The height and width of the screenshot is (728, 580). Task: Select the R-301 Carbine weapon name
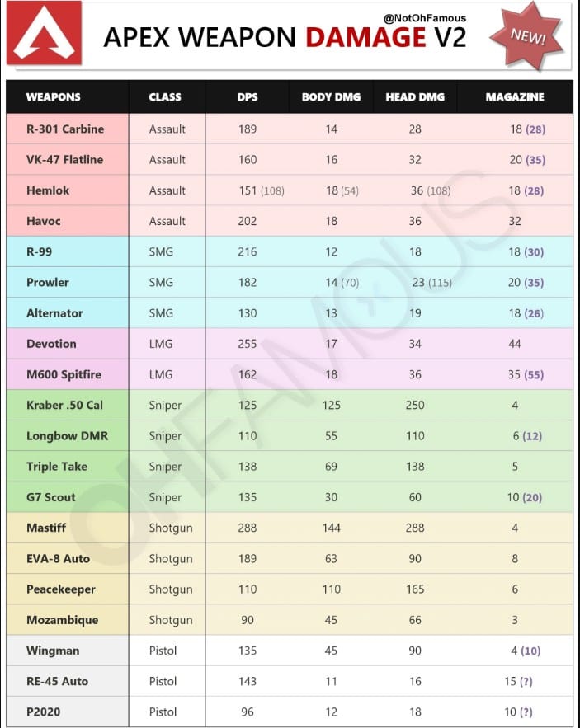point(64,129)
